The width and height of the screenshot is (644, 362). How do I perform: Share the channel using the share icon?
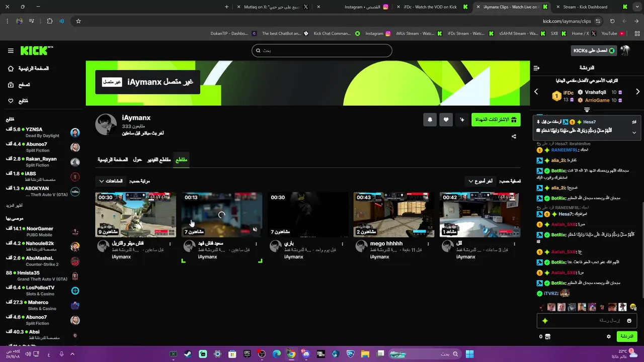point(514,136)
